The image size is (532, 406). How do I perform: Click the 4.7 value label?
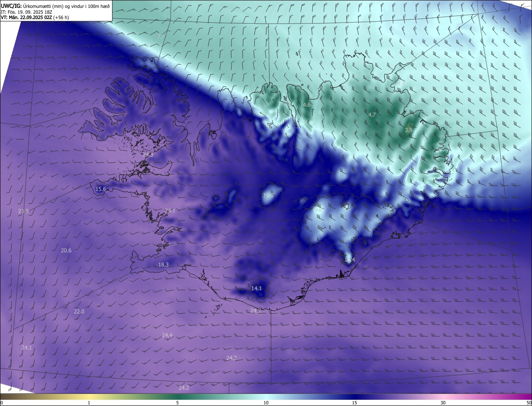pyautogui.click(x=372, y=115)
